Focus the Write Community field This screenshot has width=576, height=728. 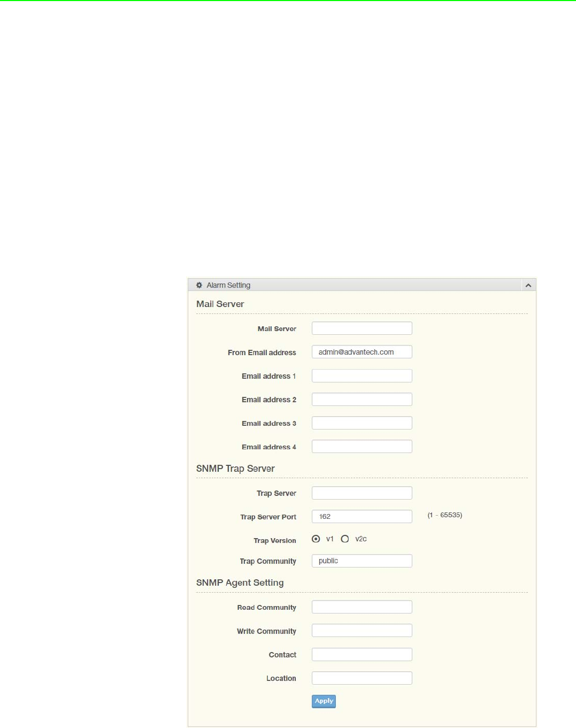click(x=362, y=630)
